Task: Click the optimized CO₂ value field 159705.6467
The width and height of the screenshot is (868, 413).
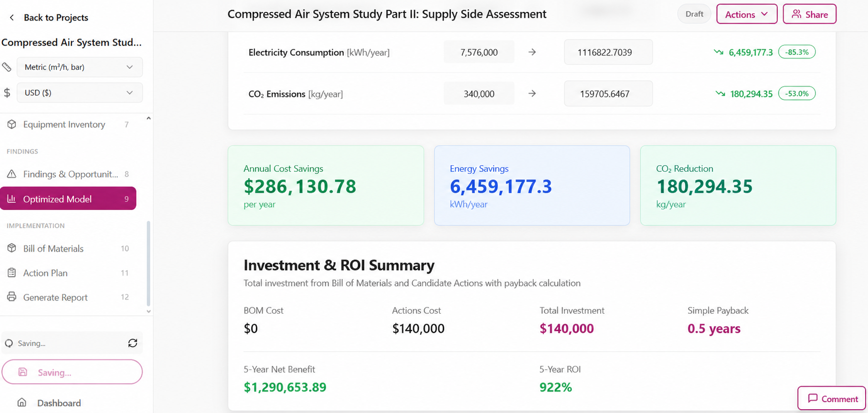Action: pyautogui.click(x=608, y=94)
